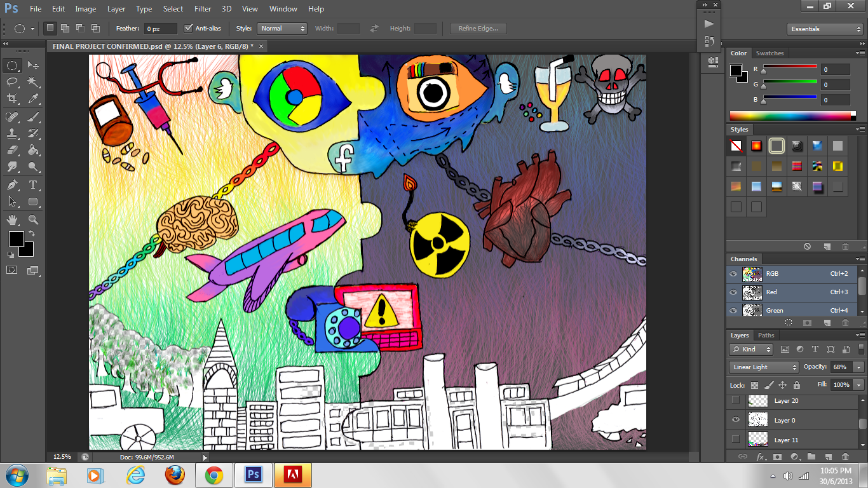Screen dimensions: 868x488
Task: Select the Brush tool
Action: coord(33,117)
